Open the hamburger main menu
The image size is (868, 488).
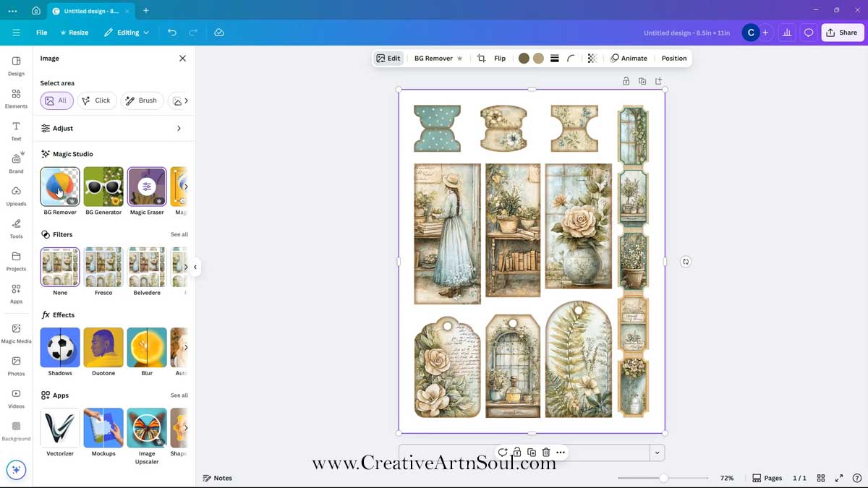[16, 33]
